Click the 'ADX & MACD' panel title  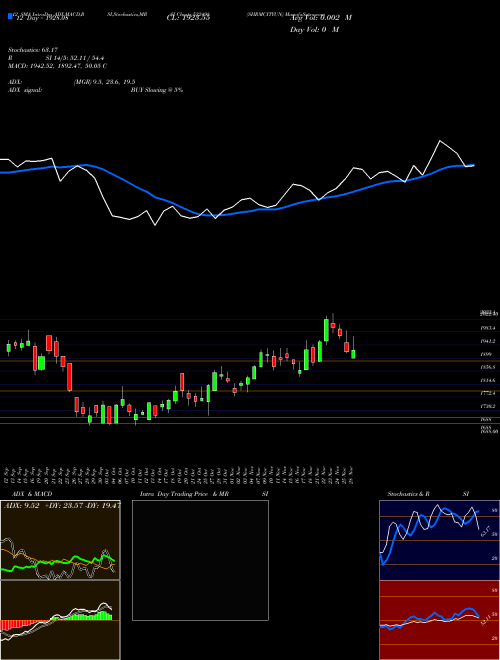pos(32,494)
